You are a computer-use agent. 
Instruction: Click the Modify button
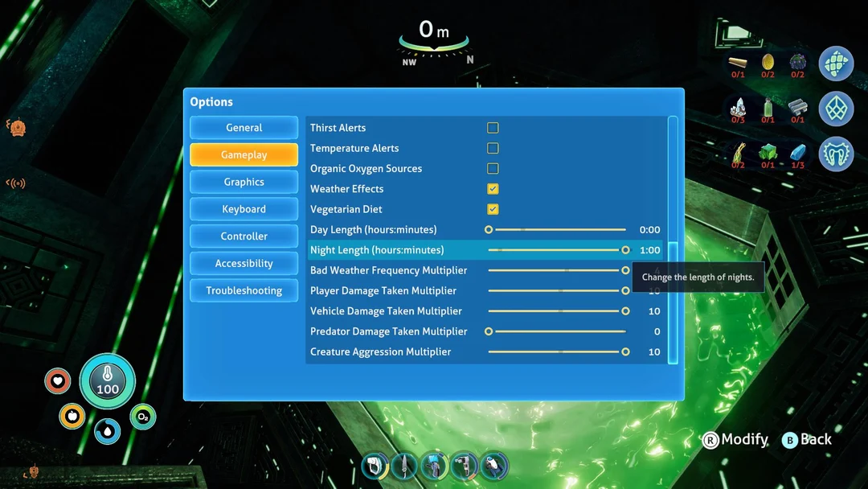pyautogui.click(x=734, y=440)
